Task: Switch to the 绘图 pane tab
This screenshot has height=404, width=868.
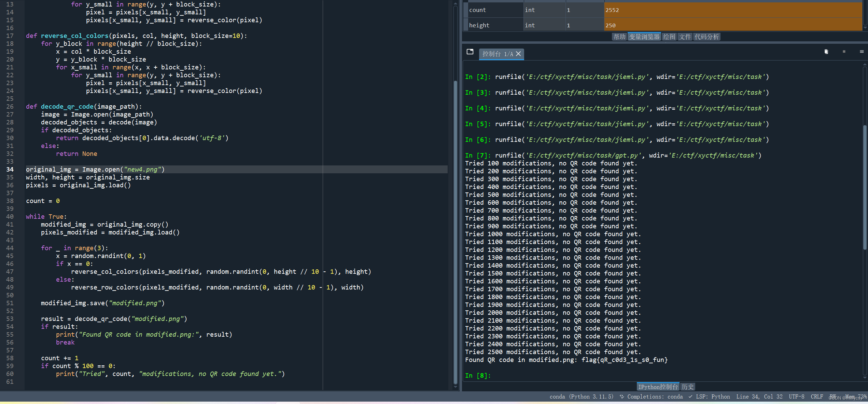Action: coord(669,37)
